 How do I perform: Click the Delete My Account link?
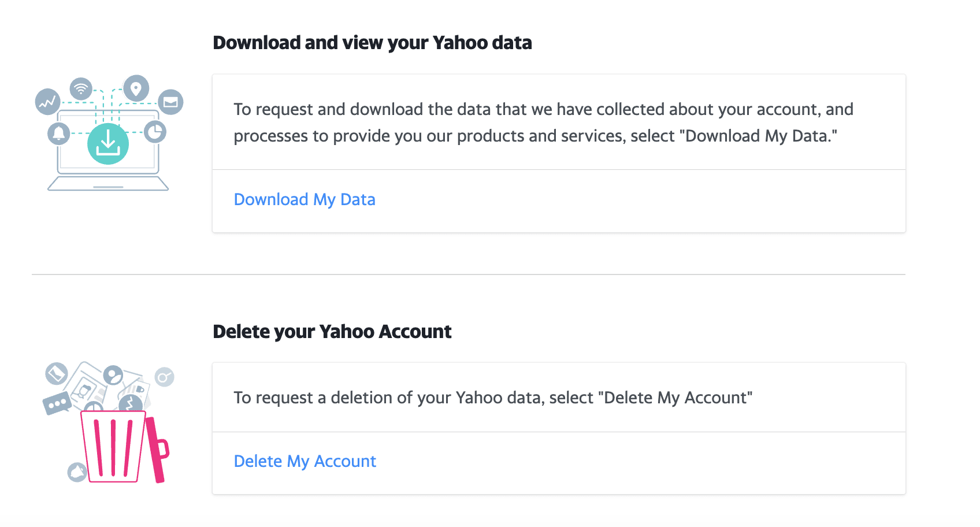coord(305,461)
